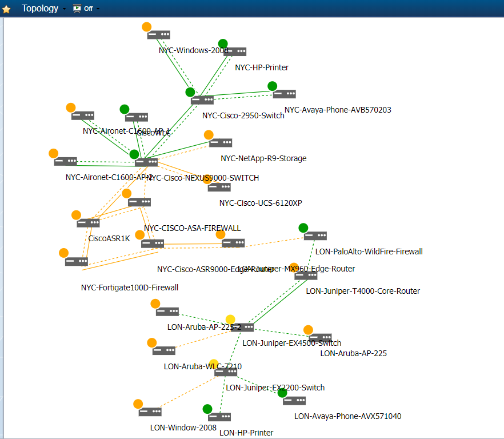Click the NYC-CISCO-ASA-FIREWALL device icon
The width and height of the screenshot is (504, 439).
pyautogui.click(x=139, y=202)
